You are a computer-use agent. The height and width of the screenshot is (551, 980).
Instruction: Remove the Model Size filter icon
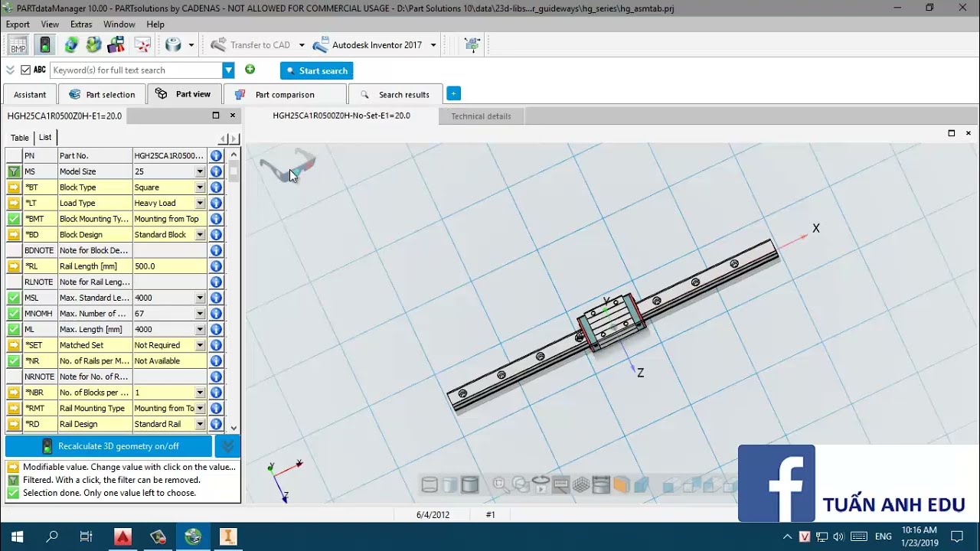click(14, 171)
